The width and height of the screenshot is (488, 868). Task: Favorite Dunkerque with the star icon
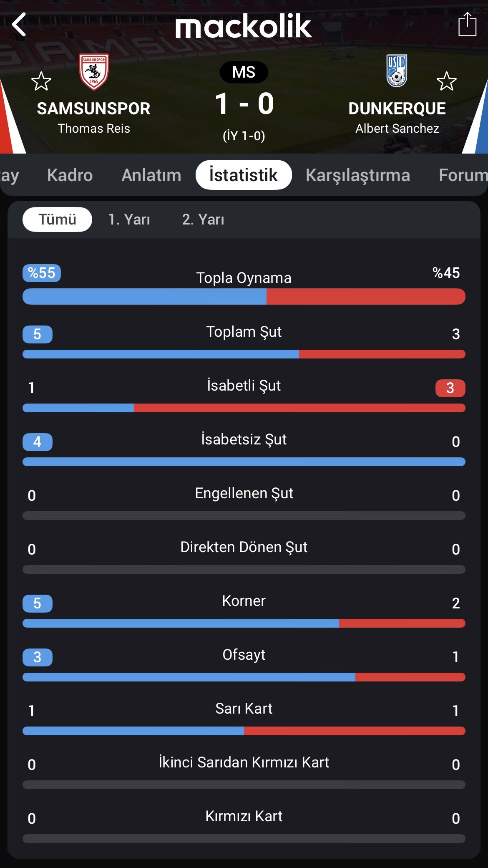[447, 81]
